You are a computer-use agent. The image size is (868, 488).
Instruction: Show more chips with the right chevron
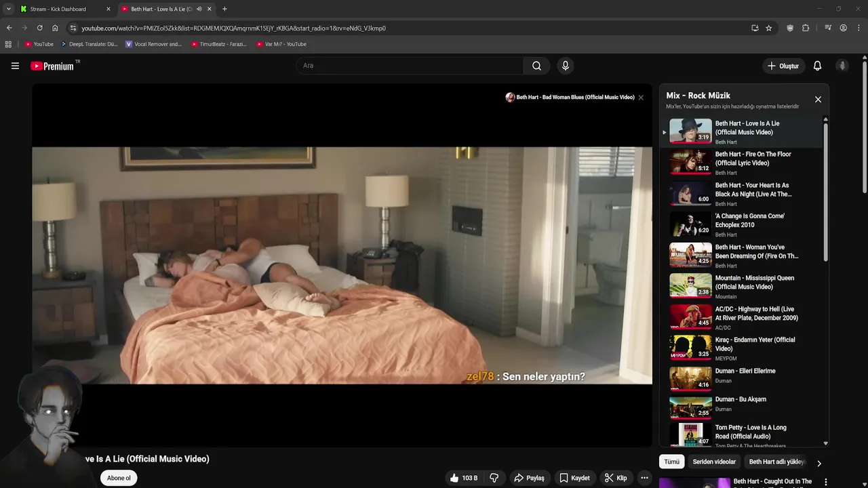(818, 463)
